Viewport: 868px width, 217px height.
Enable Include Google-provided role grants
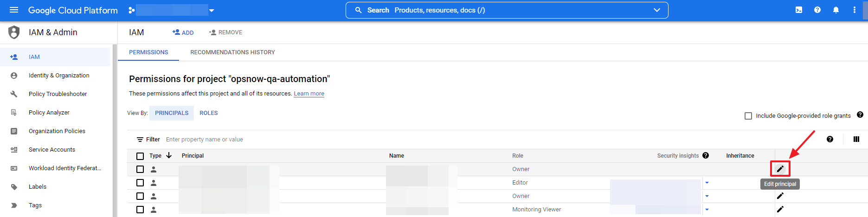(x=748, y=116)
